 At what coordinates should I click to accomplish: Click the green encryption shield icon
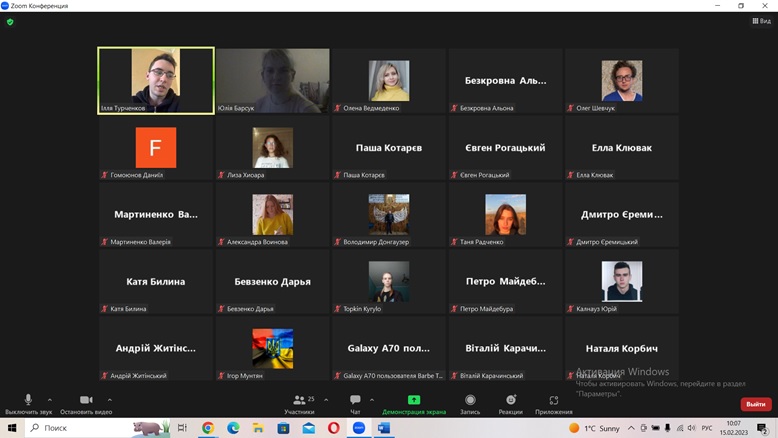[x=10, y=22]
